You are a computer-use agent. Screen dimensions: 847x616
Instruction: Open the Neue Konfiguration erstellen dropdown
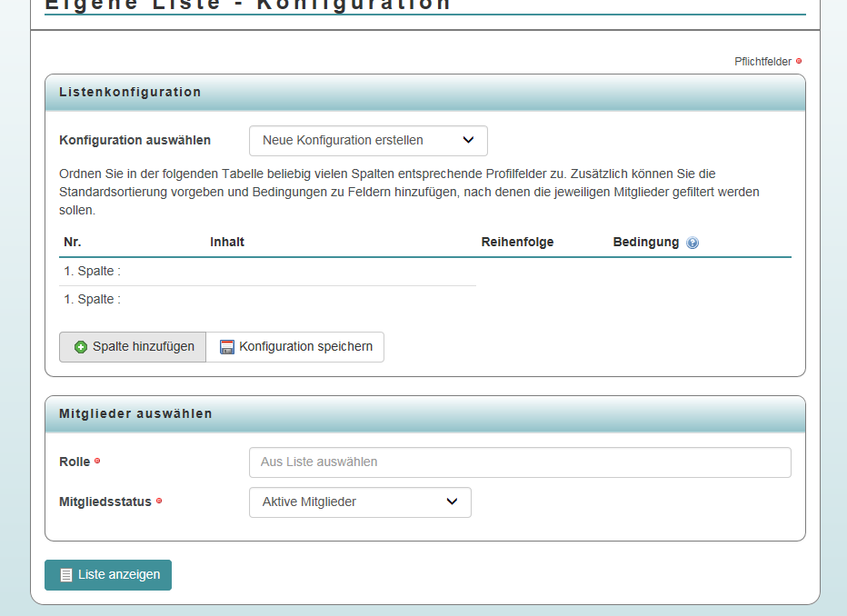coord(368,141)
